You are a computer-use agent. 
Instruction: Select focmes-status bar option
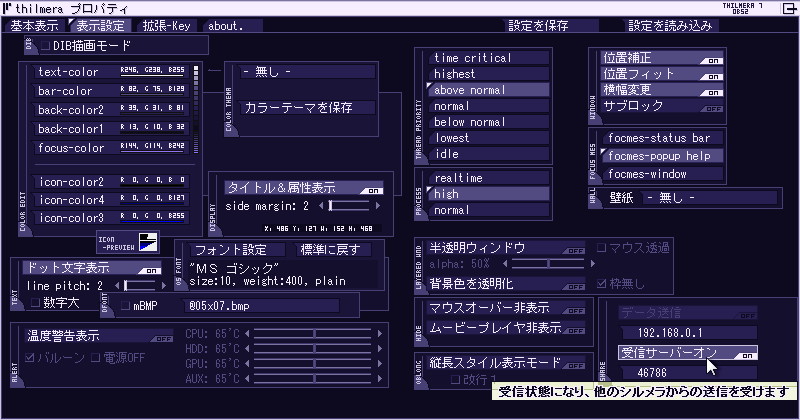coord(663,138)
